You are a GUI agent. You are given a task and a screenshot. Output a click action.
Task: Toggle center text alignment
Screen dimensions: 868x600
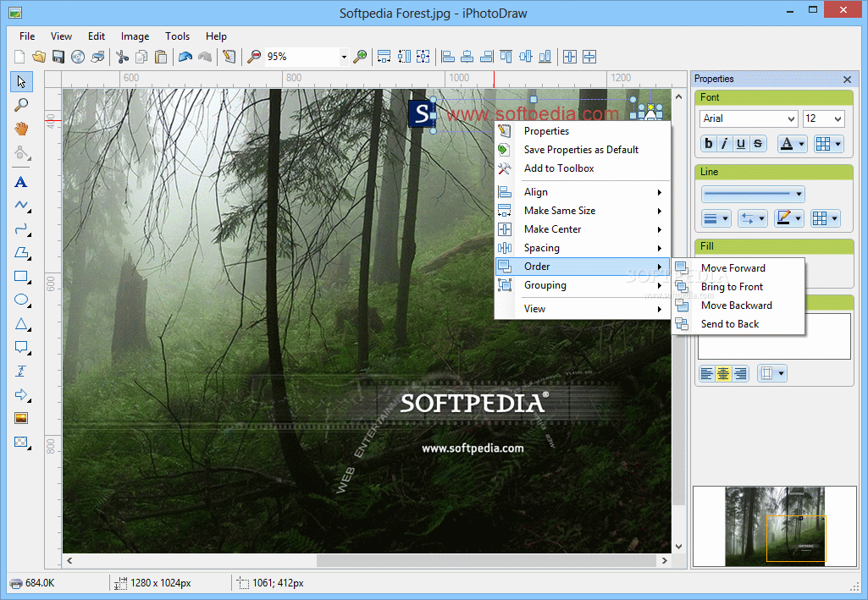coord(723,374)
